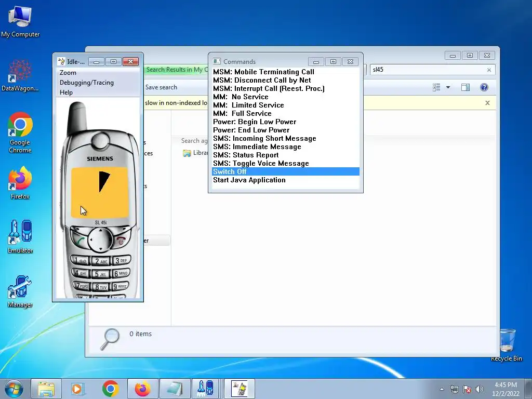Open the Manager desktop shortcut
This screenshot has height=399, width=532.
pyautogui.click(x=20, y=291)
